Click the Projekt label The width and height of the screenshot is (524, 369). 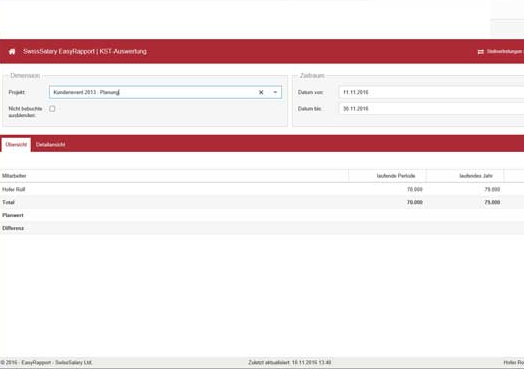coord(17,92)
